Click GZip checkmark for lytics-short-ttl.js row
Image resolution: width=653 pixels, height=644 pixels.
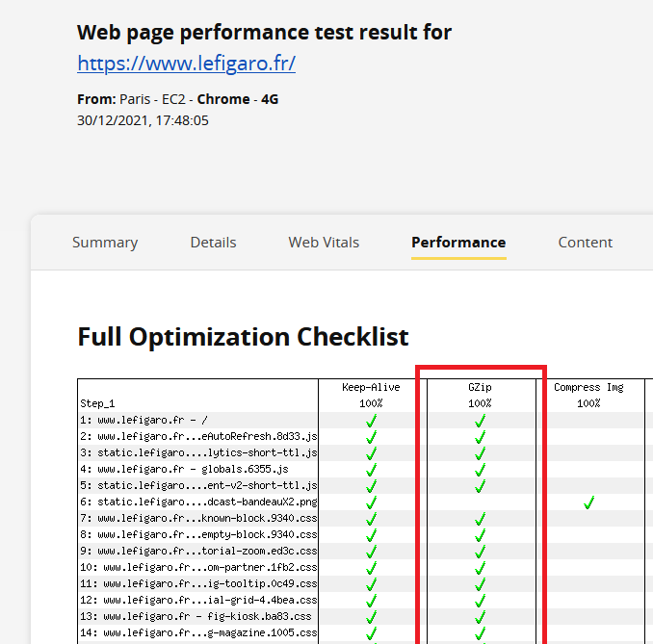pyautogui.click(x=480, y=453)
